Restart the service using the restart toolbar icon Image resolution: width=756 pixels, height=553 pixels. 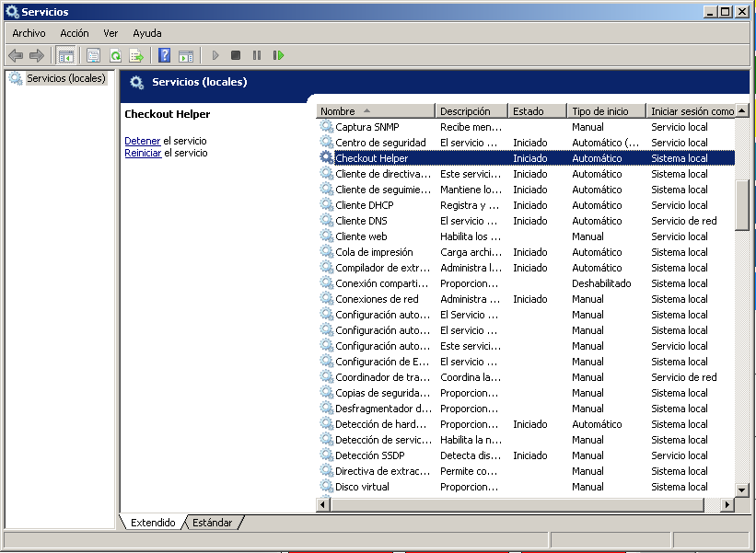tap(279, 55)
